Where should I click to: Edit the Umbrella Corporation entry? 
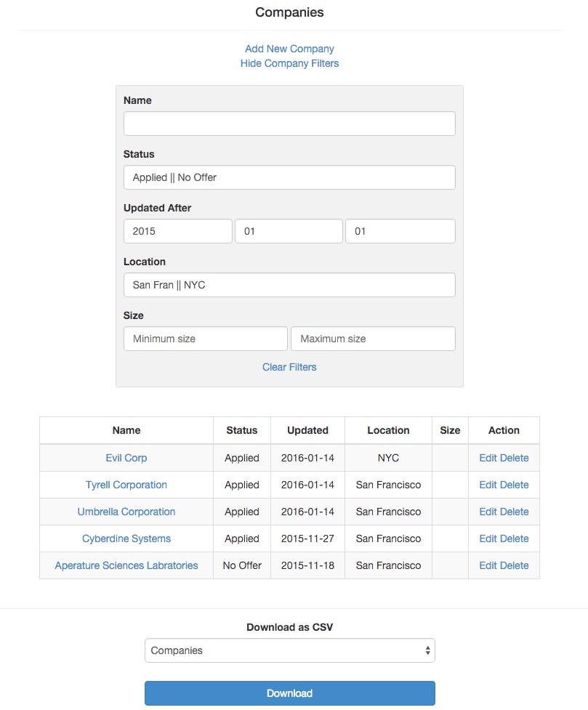(488, 512)
